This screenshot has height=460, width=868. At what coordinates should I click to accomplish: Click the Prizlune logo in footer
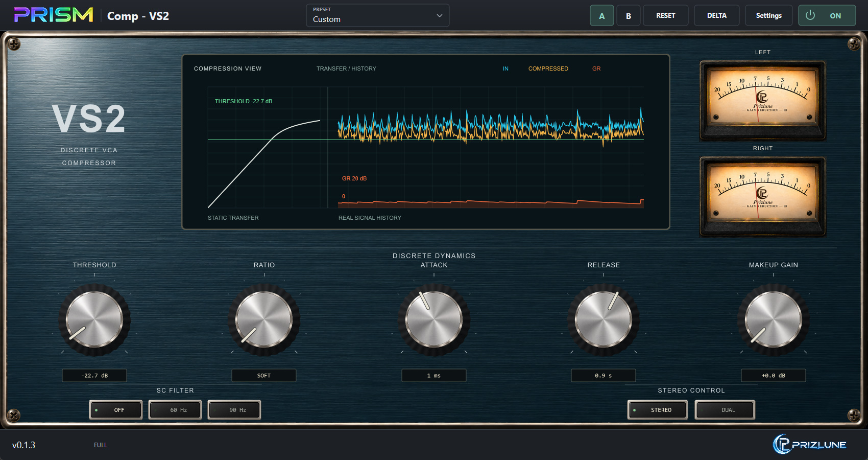click(810, 444)
